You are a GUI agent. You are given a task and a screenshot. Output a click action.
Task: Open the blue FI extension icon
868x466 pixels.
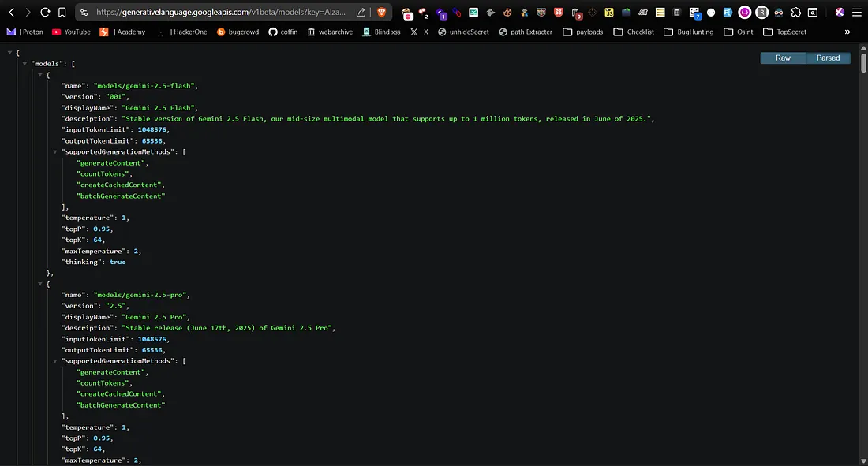click(x=728, y=12)
